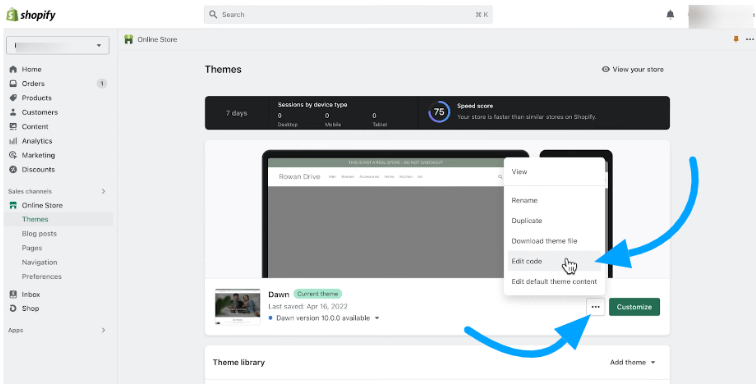Open the store selector dropdown
The height and width of the screenshot is (385, 756).
[x=58, y=45]
